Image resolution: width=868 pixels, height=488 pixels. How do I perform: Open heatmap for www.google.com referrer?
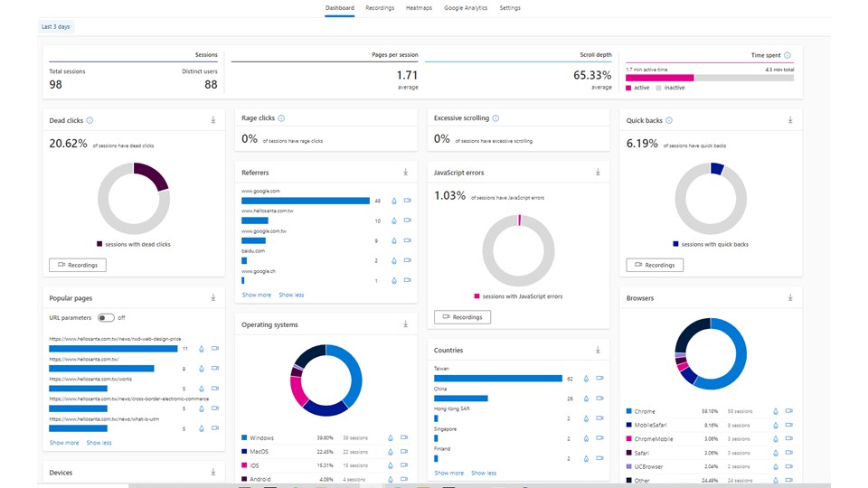[394, 201]
